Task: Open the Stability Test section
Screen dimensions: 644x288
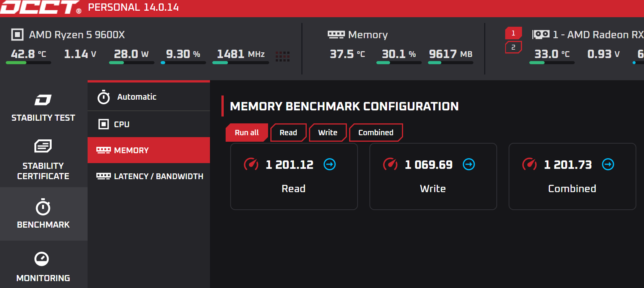Action: [43, 107]
